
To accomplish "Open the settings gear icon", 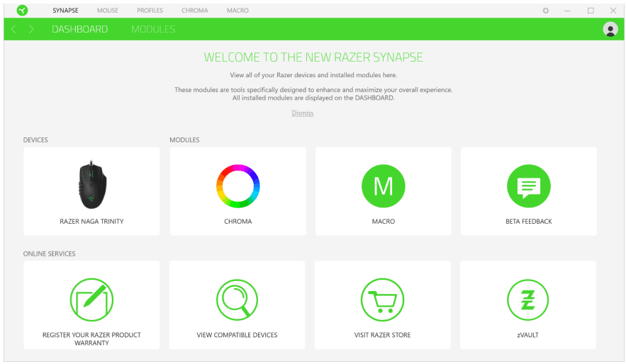I will pyautogui.click(x=546, y=11).
